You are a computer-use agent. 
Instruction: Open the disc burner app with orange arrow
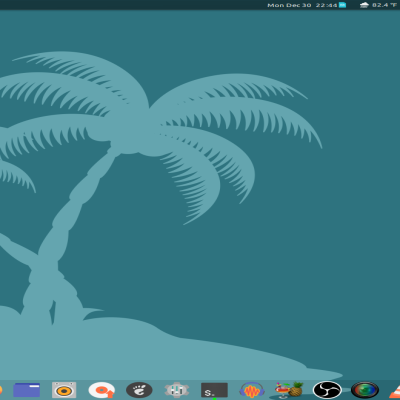102,390
